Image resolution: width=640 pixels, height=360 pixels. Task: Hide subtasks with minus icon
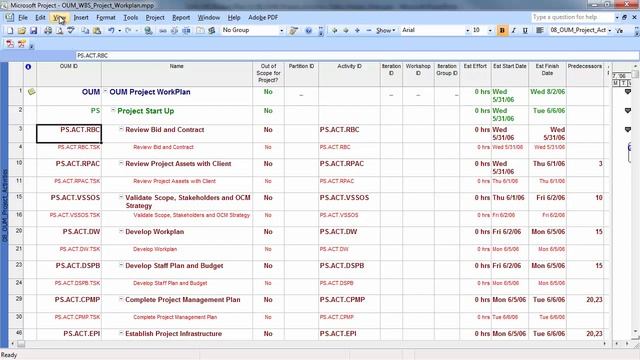pyautogui.click(x=369, y=31)
